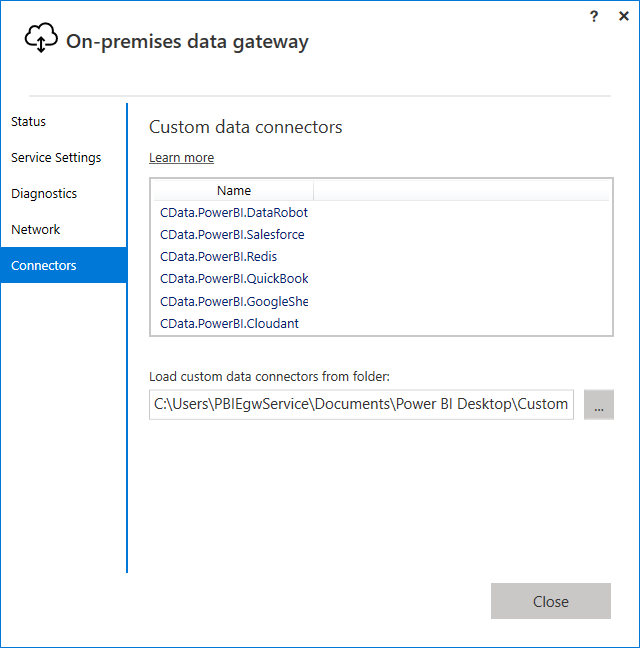The image size is (640, 648).
Task: Select CData.PowerBI.Redis connector row
Action: click(x=218, y=256)
